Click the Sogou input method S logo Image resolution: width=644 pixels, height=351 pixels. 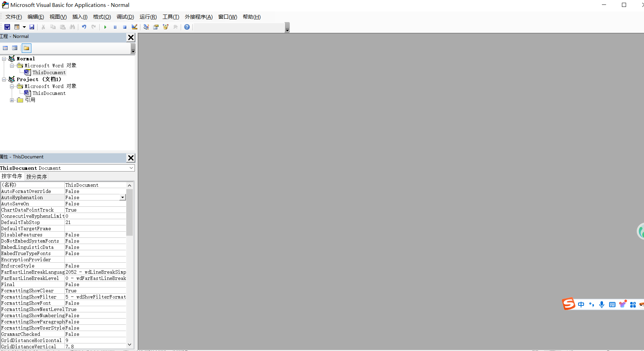569,304
